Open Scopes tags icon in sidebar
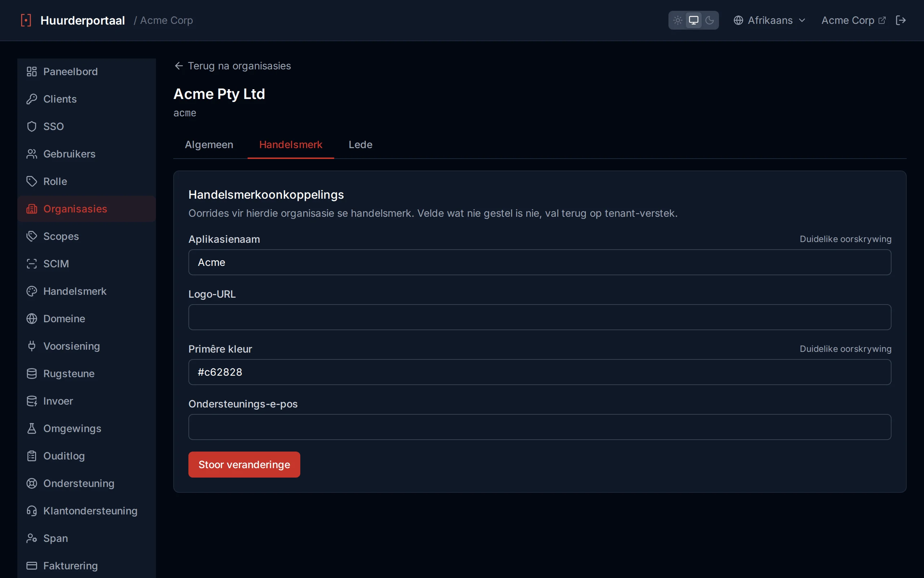The width and height of the screenshot is (924, 578). 32,236
